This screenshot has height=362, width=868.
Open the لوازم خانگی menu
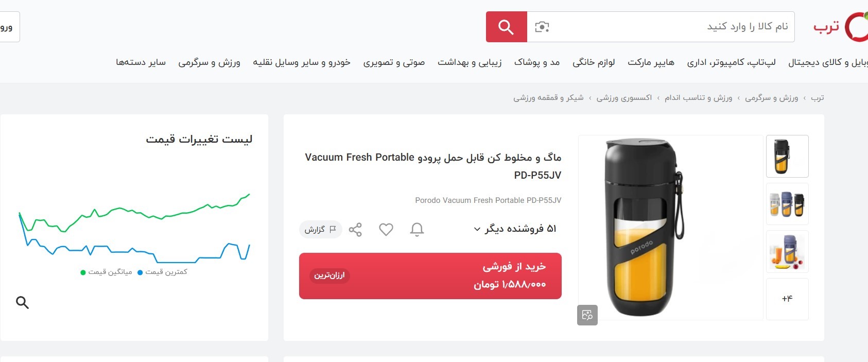point(594,62)
